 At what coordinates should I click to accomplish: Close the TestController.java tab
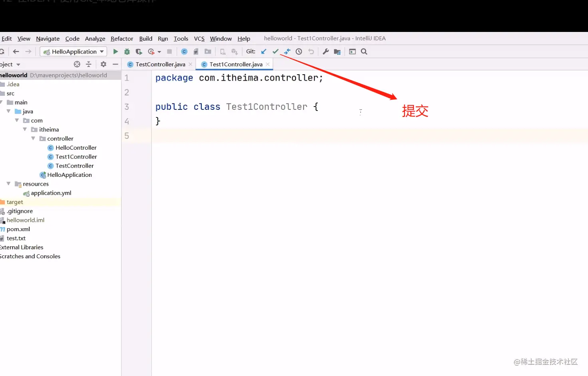pyautogui.click(x=191, y=64)
